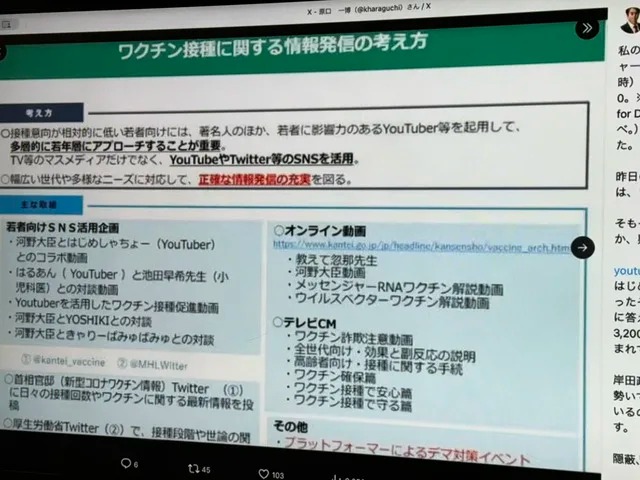The height and width of the screenshot is (480, 640).
Task: Click the heading その他
Action: pyautogui.click(x=290, y=427)
